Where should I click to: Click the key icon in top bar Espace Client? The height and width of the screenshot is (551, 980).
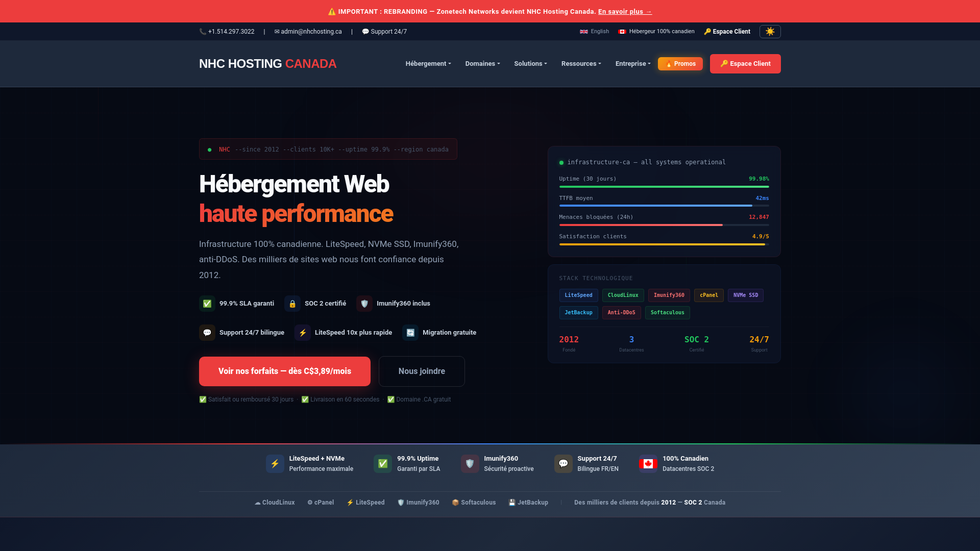[707, 32]
